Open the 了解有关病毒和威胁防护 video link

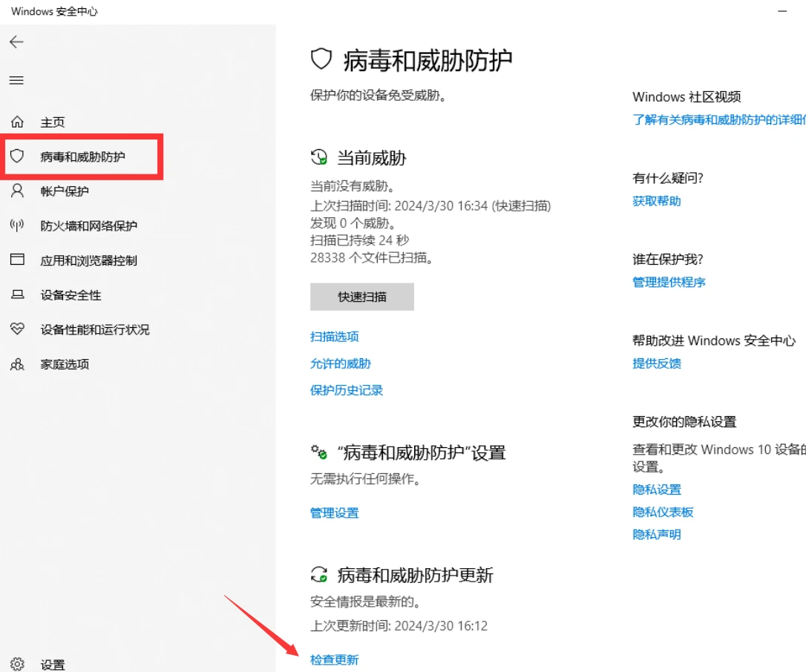(x=719, y=119)
